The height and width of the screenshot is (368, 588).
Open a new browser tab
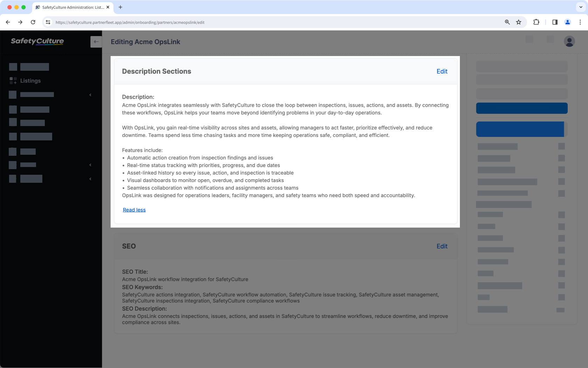tap(120, 7)
